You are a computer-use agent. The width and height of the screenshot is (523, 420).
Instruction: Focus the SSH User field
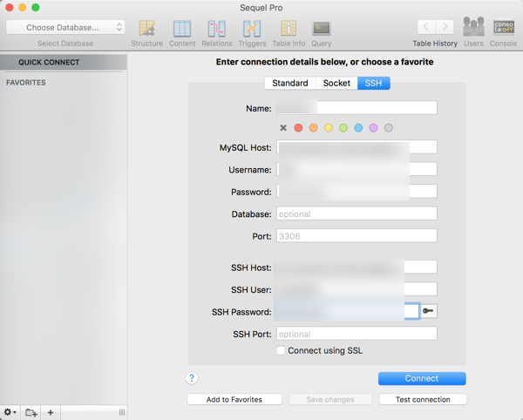coord(357,289)
